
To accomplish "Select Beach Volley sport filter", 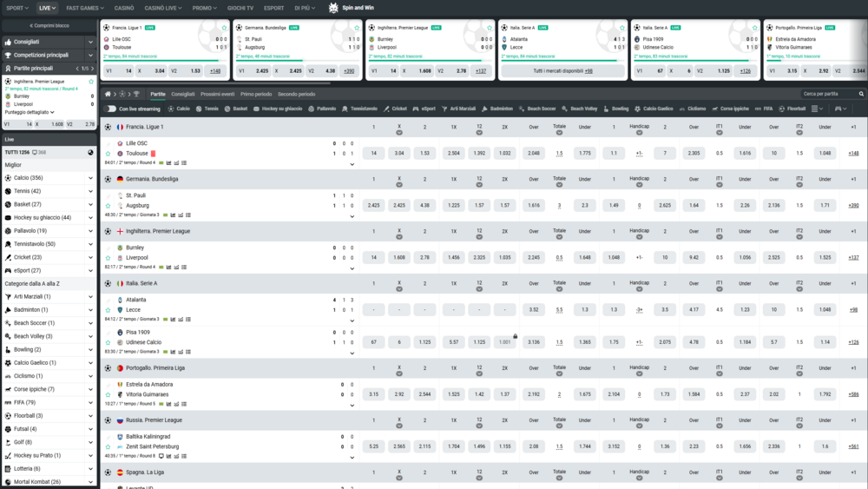I will coord(579,109).
